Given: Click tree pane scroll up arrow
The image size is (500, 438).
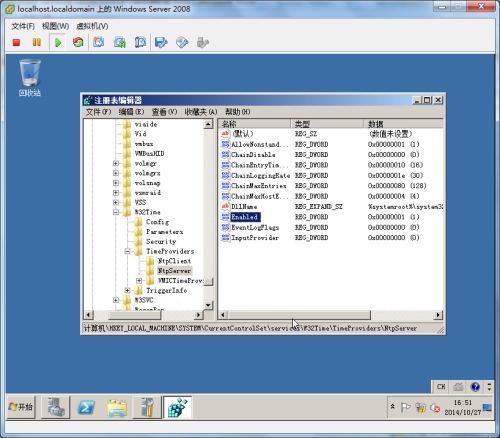Looking at the screenshot, I should [208, 125].
